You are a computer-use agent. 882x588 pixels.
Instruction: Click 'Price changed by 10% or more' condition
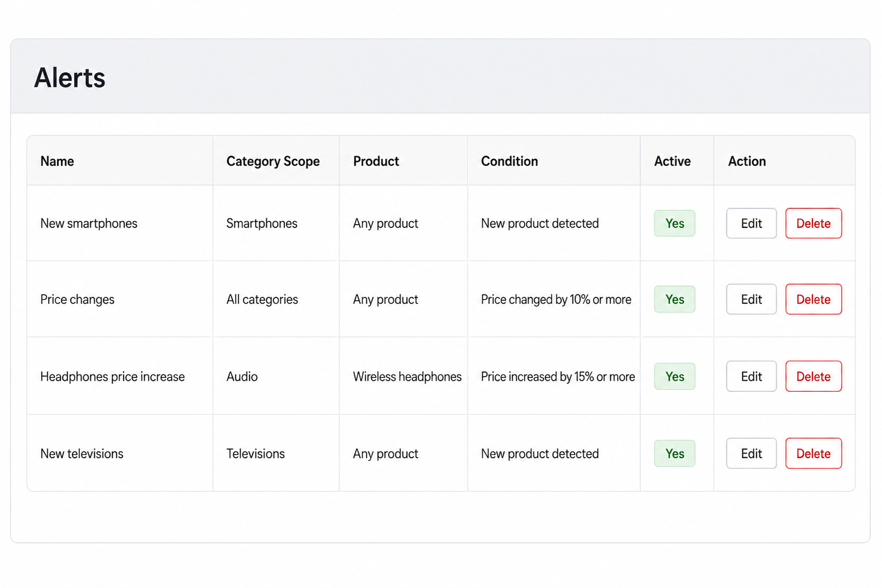(556, 299)
